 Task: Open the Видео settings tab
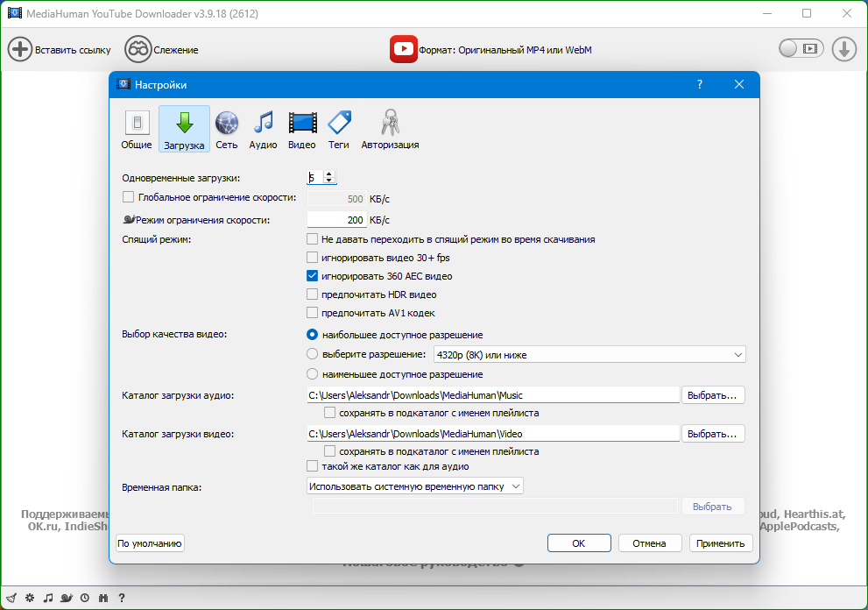(302, 124)
